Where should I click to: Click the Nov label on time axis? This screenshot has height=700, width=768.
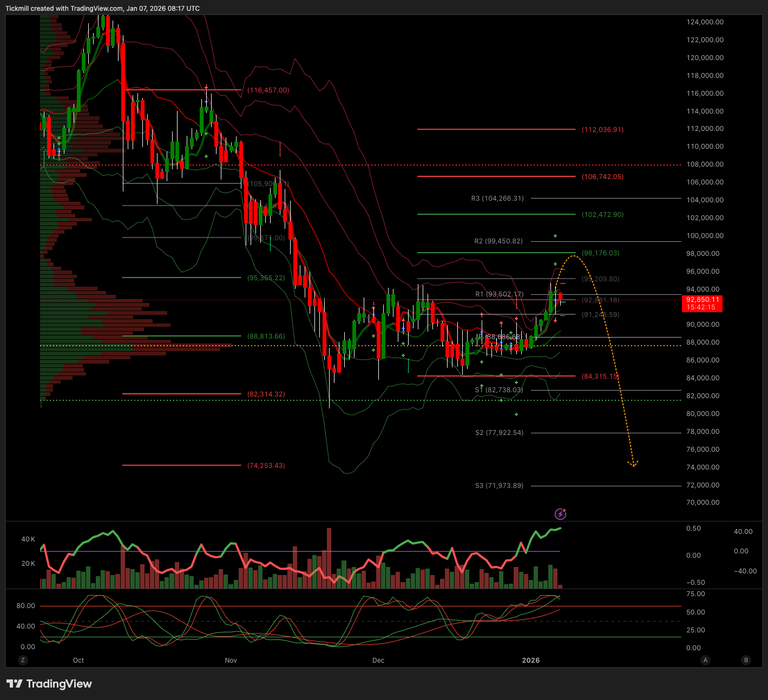(x=231, y=660)
